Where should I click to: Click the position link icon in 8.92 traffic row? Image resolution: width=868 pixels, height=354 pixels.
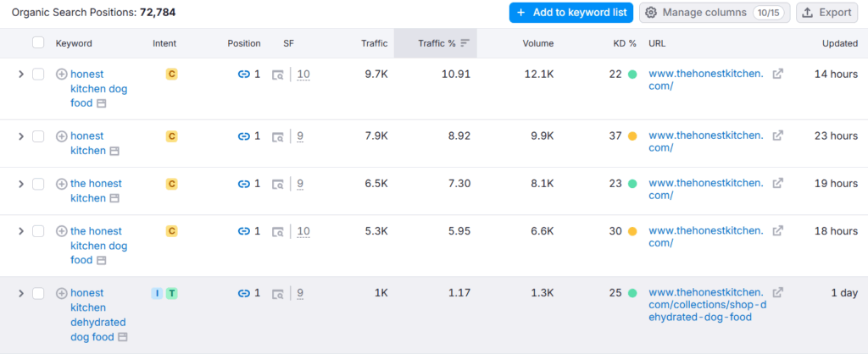coord(244,136)
